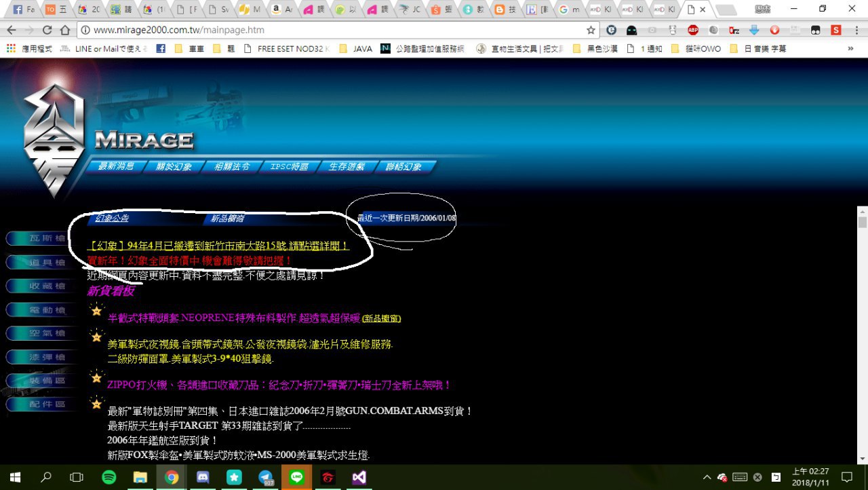Viewport: 868px width, 490px height.
Task: Open the 最新消息 navigation tab
Action: (116, 167)
